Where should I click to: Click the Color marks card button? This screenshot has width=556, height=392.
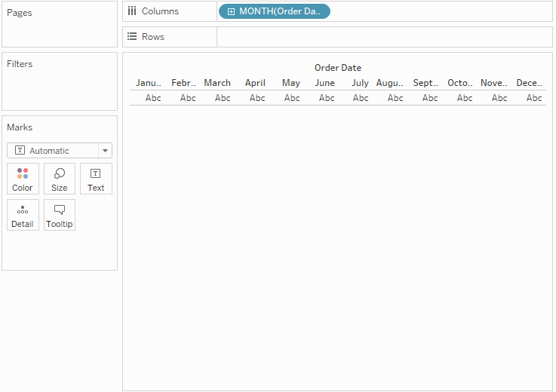coord(23,179)
